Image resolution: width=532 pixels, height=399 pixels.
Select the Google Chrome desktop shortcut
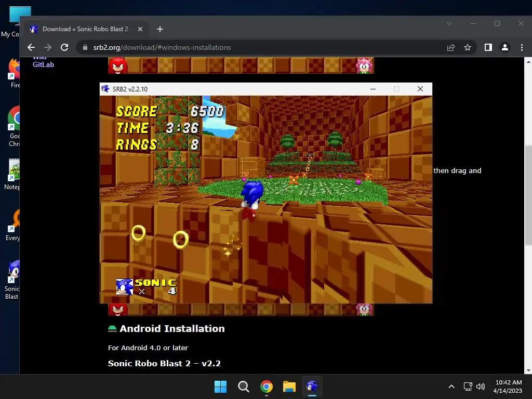click(14, 126)
